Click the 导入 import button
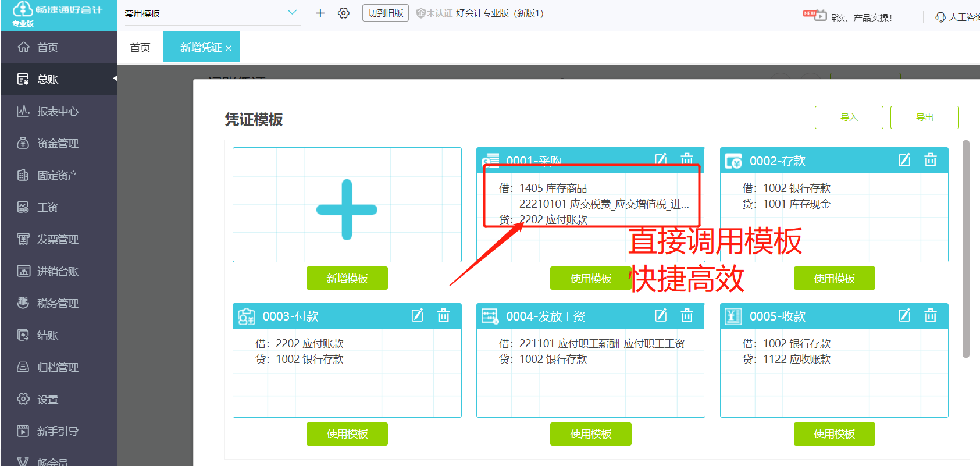The width and height of the screenshot is (980, 466). pyautogui.click(x=849, y=118)
